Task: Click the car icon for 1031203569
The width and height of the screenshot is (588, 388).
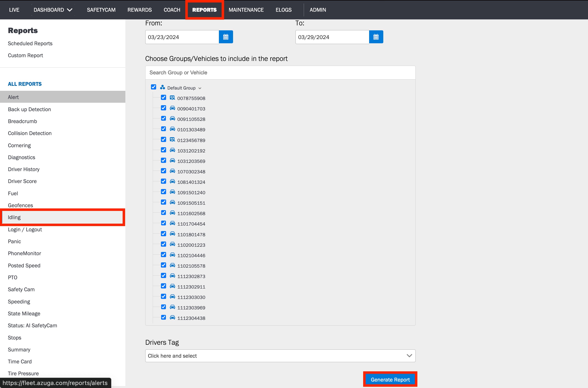Action: coord(172,161)
